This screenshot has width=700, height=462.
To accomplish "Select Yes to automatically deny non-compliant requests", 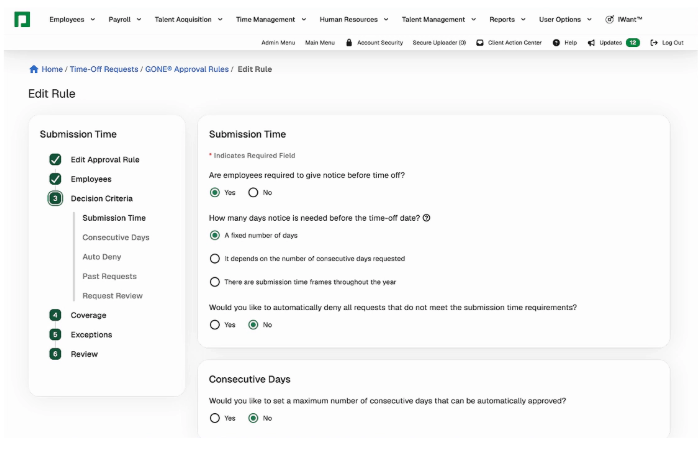I will tap(215, 325).
